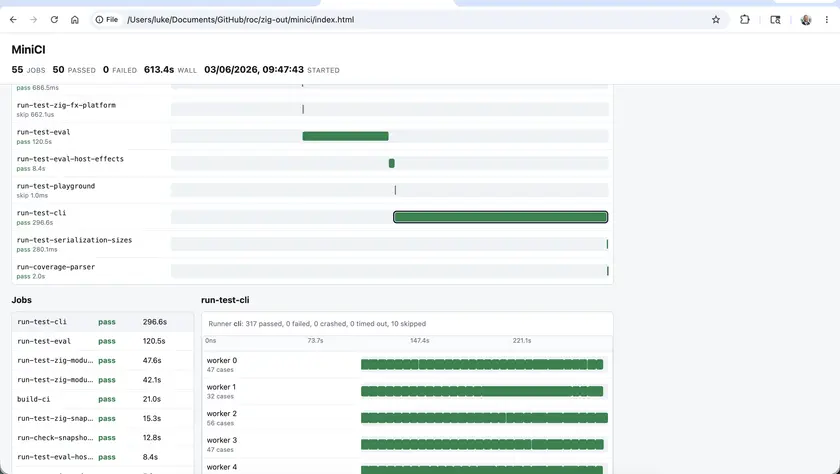This screenshot has width=840, height=474.
Task: Click the run-test-serialization-sizes row label
Action: pyautogui.click(x=74, y=240)
